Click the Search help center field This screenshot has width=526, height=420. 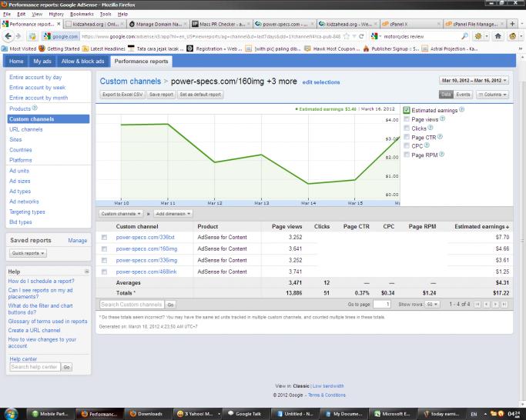tap(35, 367)
